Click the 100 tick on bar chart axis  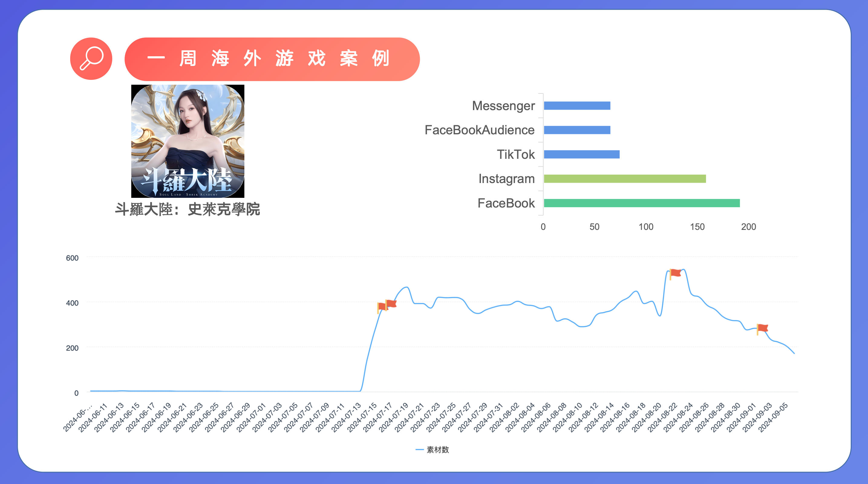646,227
